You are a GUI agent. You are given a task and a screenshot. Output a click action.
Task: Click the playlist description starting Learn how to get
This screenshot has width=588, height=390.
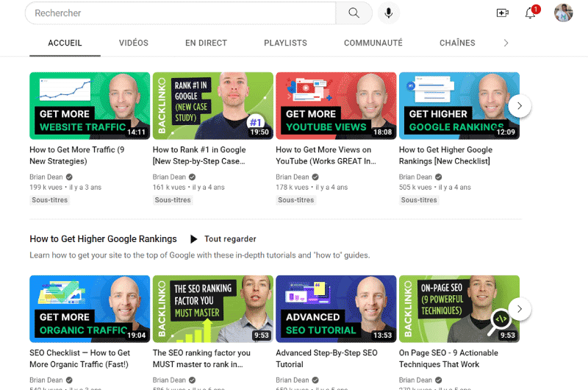[x=199, y=255]
